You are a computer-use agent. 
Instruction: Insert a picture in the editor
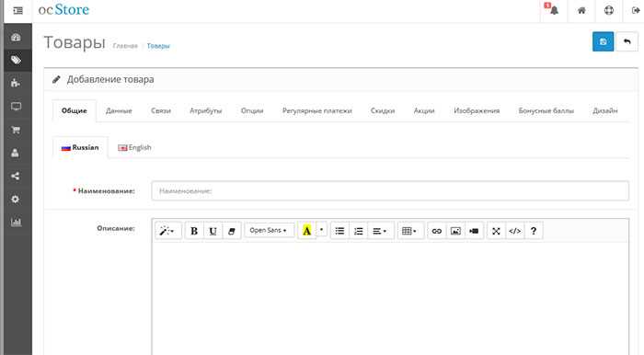455,231
